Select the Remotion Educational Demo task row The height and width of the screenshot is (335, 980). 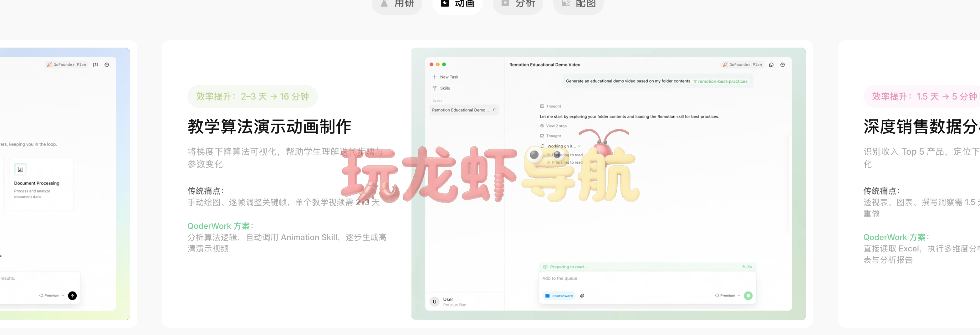click(x=464, y=110)
